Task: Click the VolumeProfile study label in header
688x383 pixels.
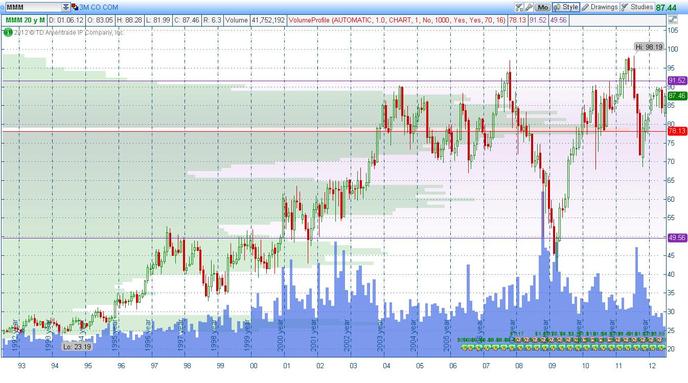Action: click(x=397, y=20)
